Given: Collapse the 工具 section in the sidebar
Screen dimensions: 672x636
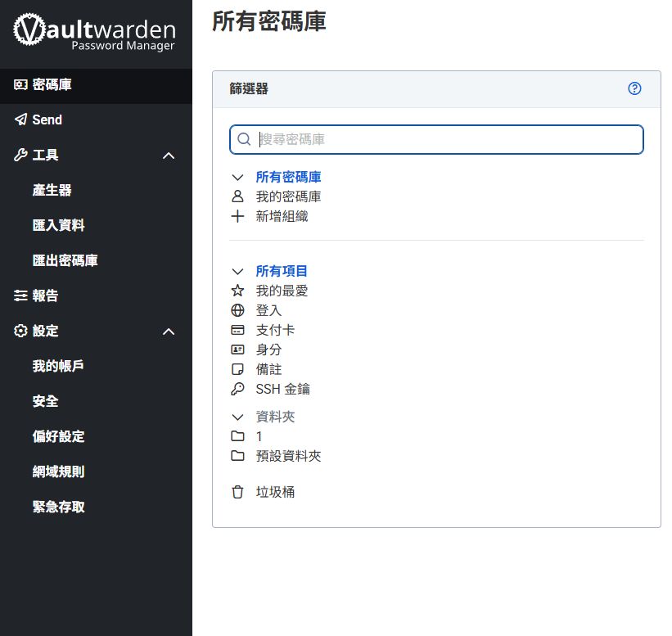Looking at the screenshot, I should (169, 156).
